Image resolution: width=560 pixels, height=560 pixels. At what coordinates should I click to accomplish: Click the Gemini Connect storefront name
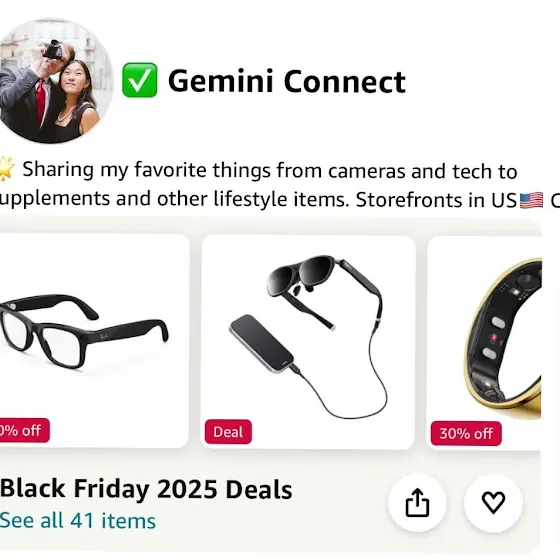point(287,81)
